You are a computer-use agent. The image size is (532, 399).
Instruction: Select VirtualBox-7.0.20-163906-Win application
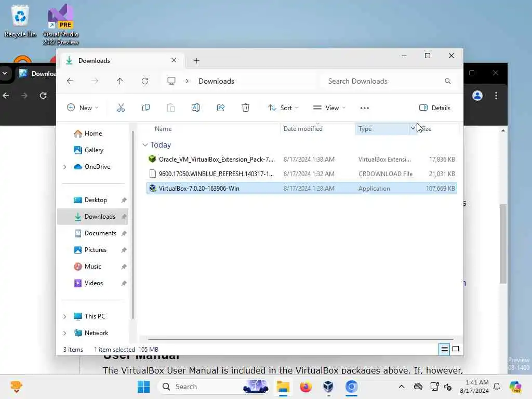pyautogui.click(x=302, y=188)
